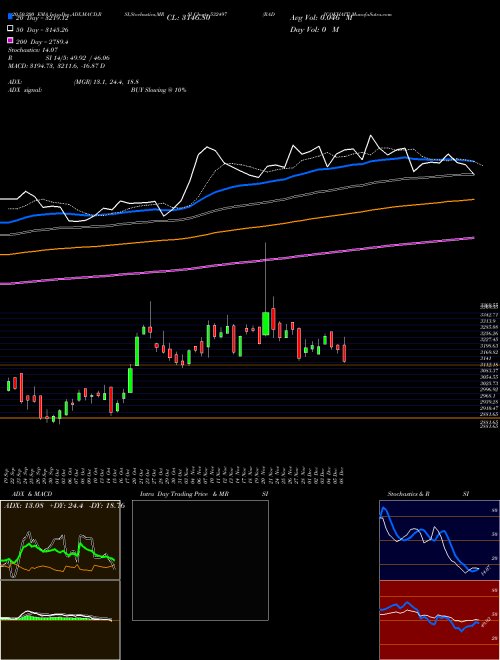
Task: Click the blue 20 Day EMA legend swatch
Action: tap(10, 17)
